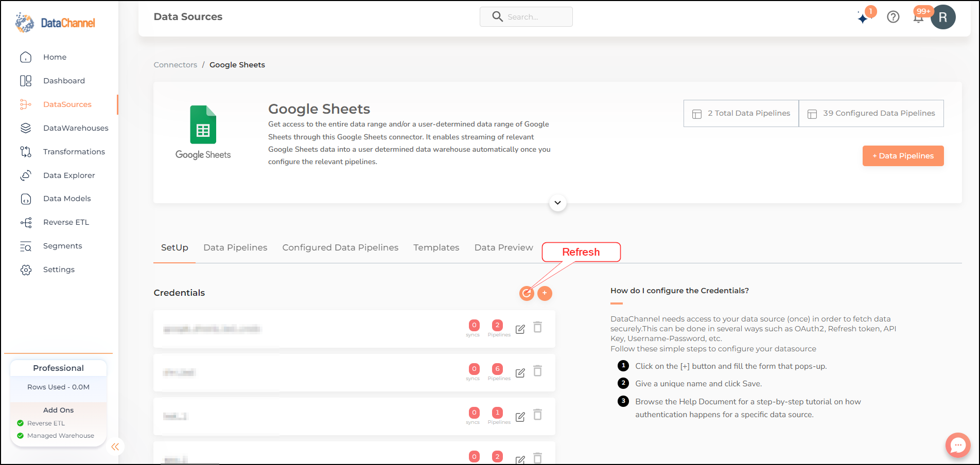Add a new credential with plus icon

point(545,293)
